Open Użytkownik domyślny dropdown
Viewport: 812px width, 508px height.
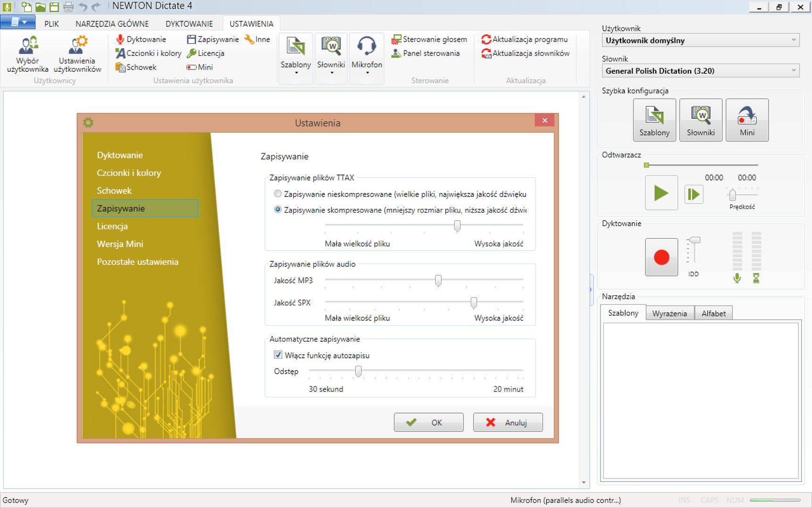[x=701, y=40]
